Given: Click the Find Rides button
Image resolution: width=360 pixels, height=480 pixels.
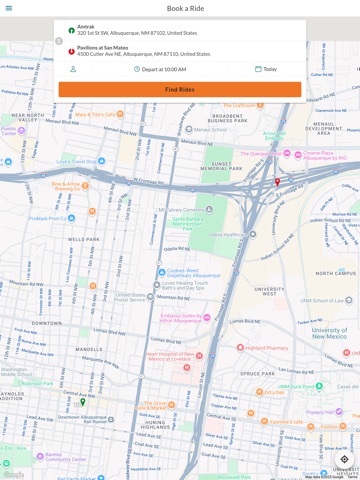Looking at the screenshot, I should tap(180, 89).
